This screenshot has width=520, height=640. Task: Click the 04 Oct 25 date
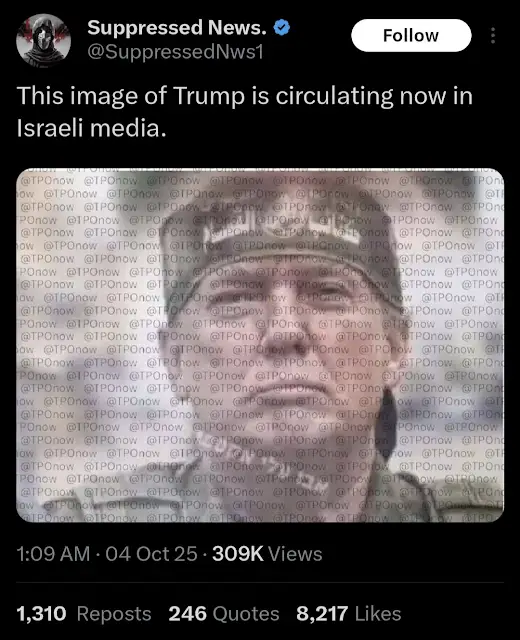(x=151, y=554)
